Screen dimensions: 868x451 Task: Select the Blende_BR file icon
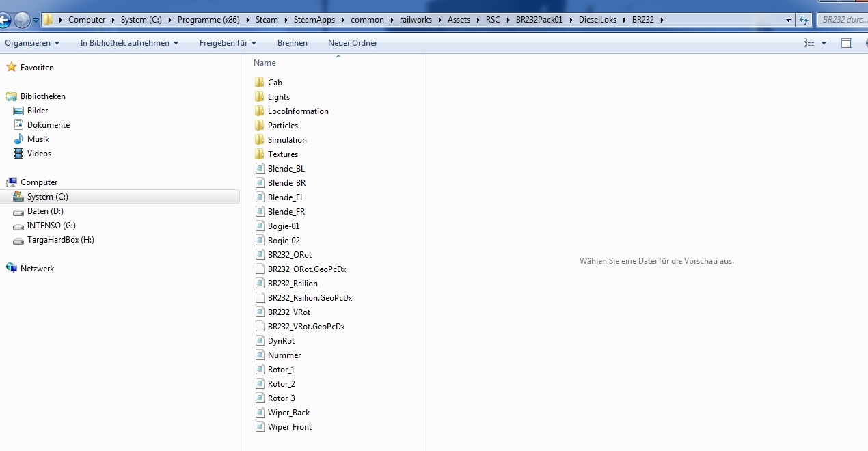tap(259, 182)
